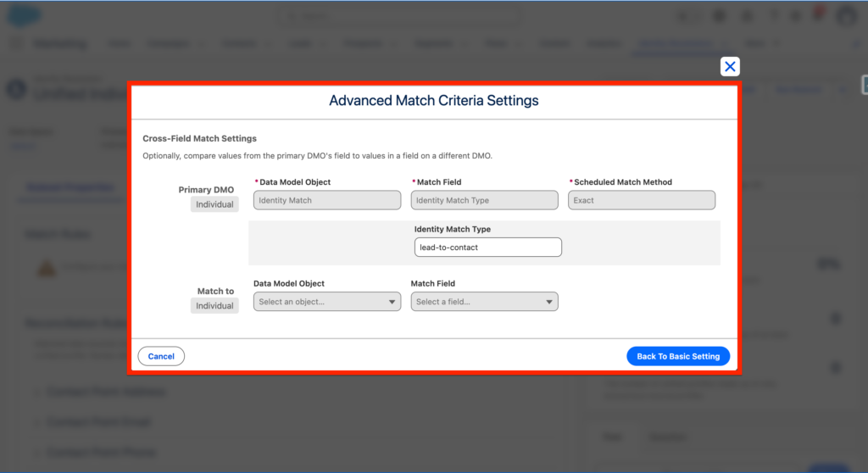Click the Match Rules warning icon
The height and width of the screenshot is (473, 868).
pyautogui.click(x=45, y=268)
